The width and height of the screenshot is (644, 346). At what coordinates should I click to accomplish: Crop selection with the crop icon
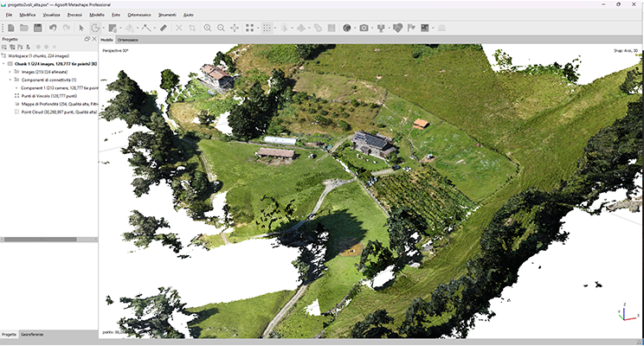click(192, 28)
